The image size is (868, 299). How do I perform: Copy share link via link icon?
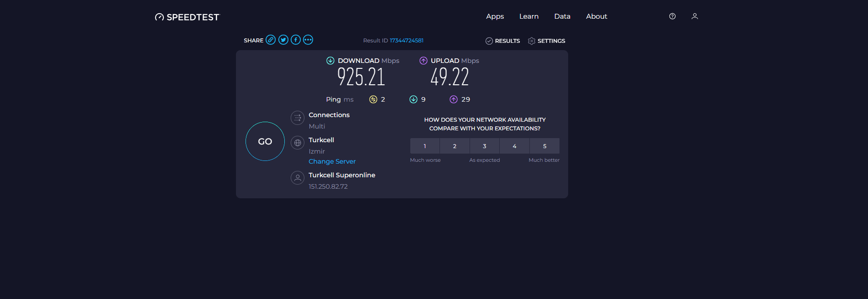click(271, 40)
